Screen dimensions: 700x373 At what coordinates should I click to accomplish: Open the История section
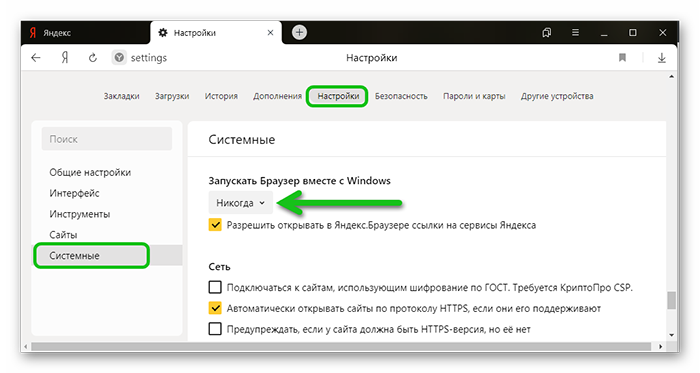pos(221,96)
